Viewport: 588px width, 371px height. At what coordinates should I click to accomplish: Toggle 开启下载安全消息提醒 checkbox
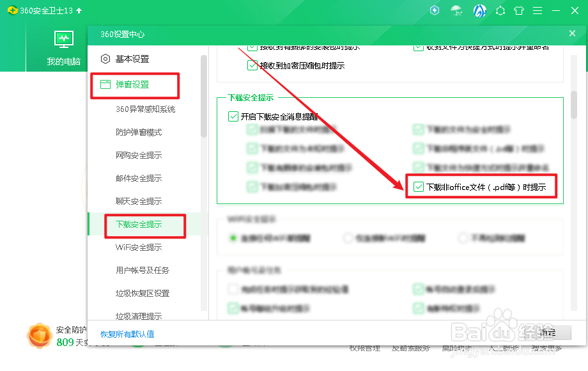coord(233,116)
